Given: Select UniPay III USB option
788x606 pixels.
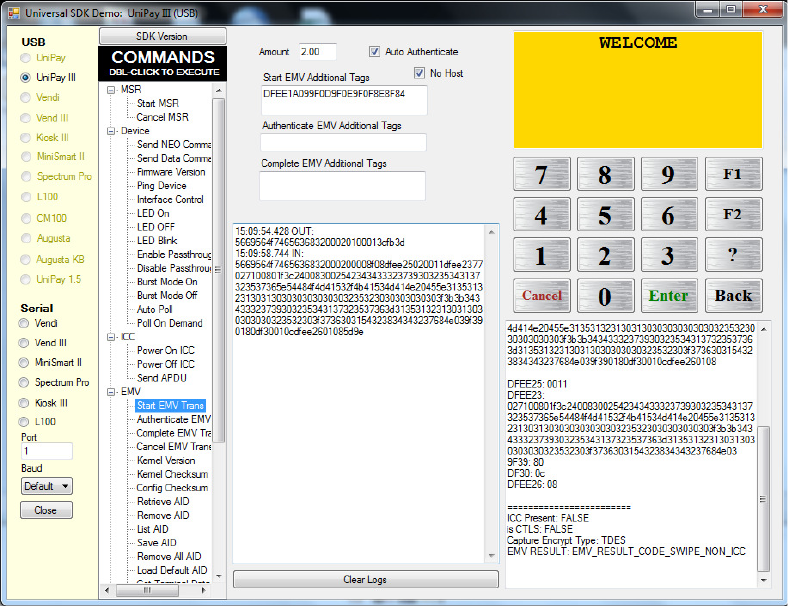Looking at the screenshot, I should pos(25,77).
